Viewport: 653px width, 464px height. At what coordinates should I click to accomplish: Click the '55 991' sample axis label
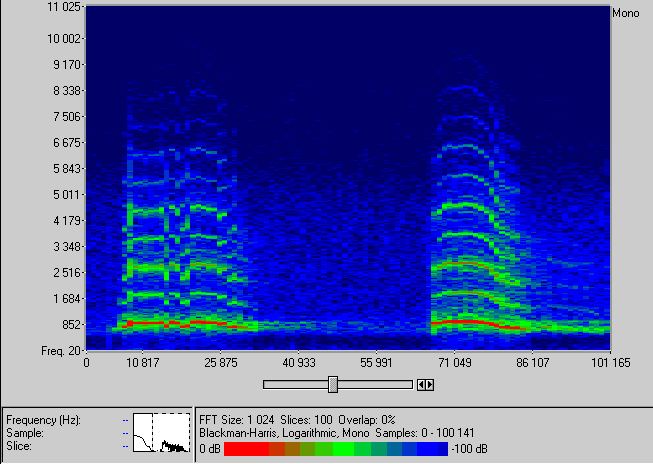pyautogui.click(x=376, y=363)
